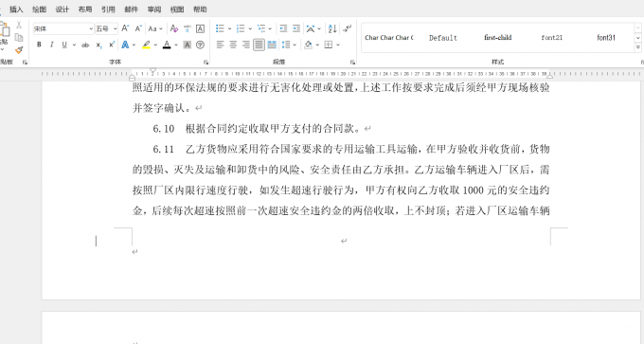The height and width of the screenshot is (344, 644).
Task: Increase font size with the grow font icon
Action: 125,28
